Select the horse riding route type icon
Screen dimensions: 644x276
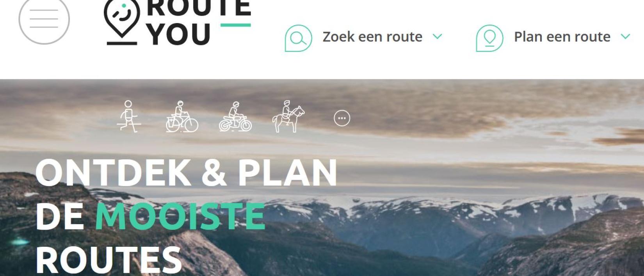coord(288,116)
